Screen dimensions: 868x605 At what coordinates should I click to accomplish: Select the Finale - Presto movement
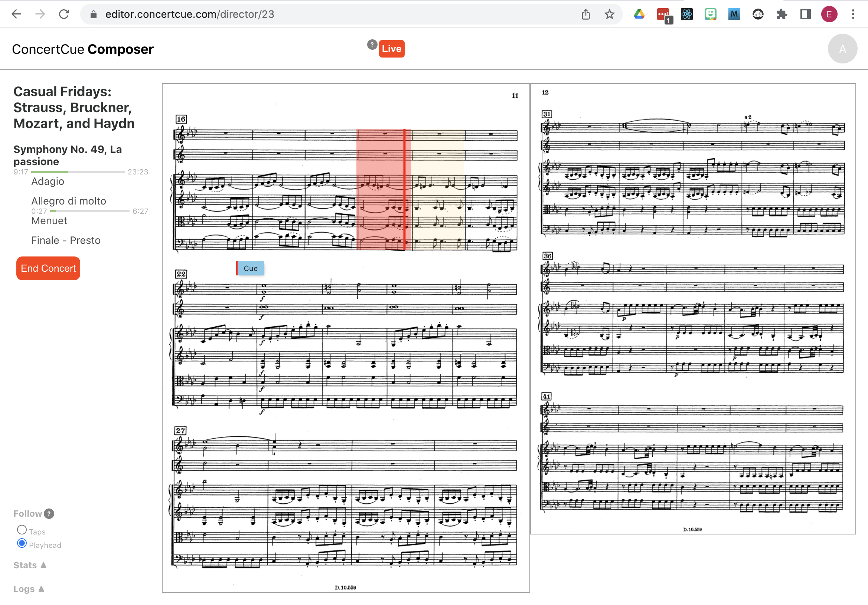[x=66, y=241]
